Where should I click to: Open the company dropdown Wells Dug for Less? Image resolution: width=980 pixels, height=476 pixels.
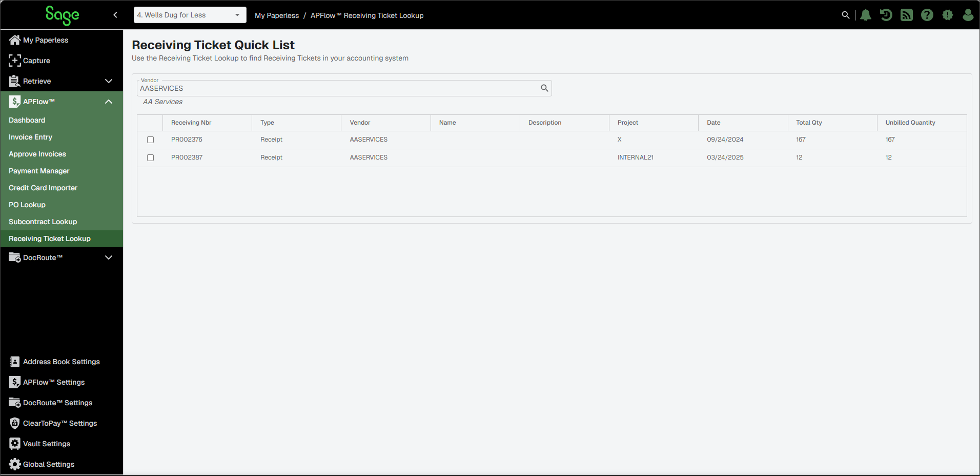[190, 15]
